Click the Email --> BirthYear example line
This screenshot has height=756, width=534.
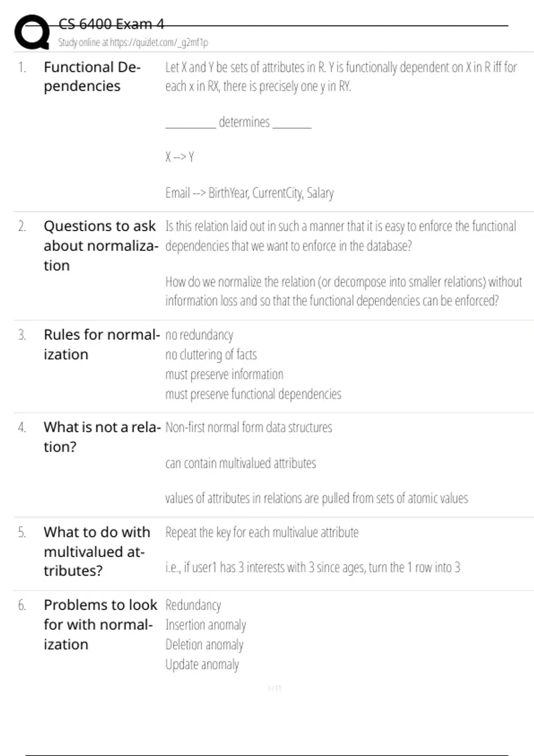point(249,193)
